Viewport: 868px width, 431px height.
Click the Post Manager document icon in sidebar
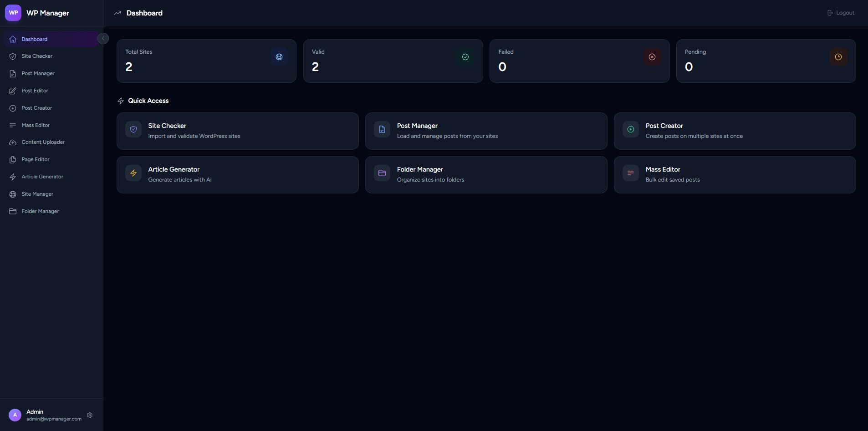pos(13,74)
